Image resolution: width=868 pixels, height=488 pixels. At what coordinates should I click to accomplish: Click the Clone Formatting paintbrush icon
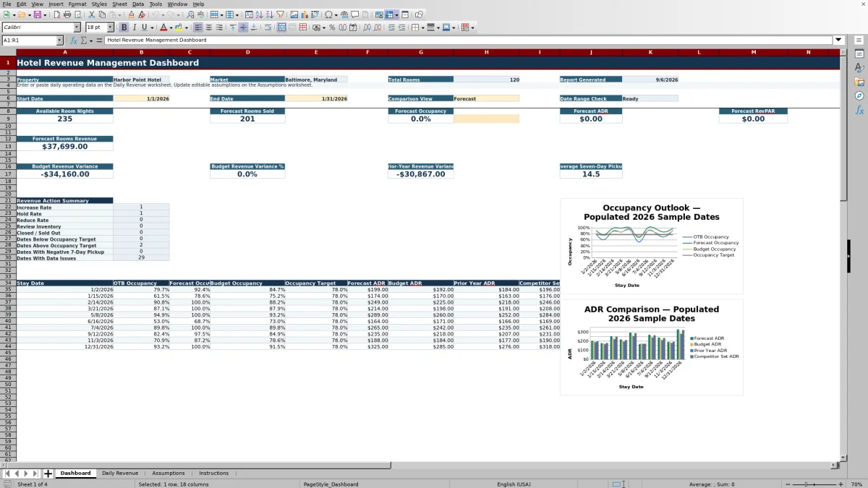click(131, 14)
